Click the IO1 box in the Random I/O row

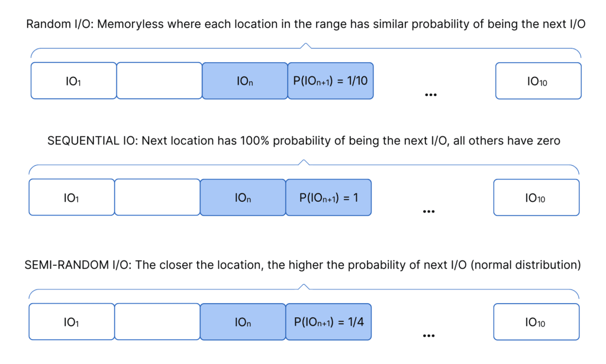click(73, 80)
